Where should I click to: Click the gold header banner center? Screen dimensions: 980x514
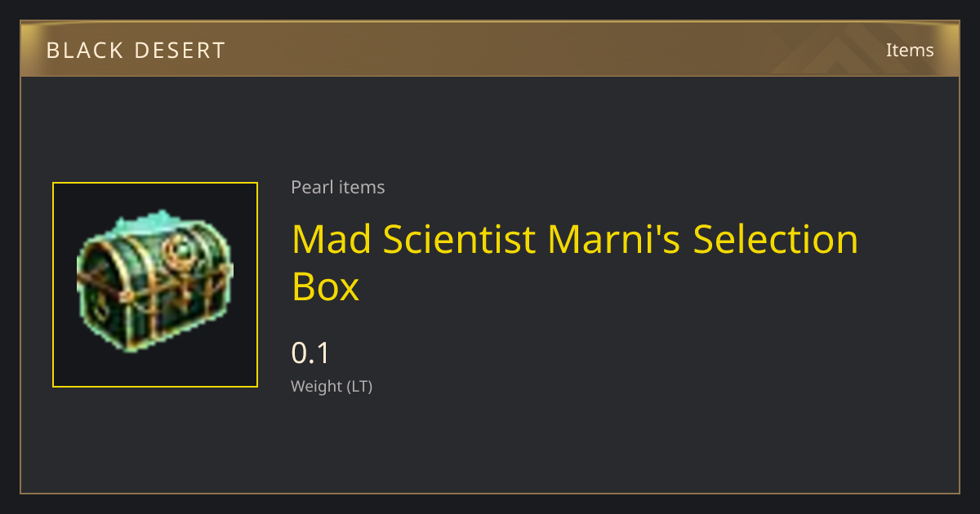(490, 49)
